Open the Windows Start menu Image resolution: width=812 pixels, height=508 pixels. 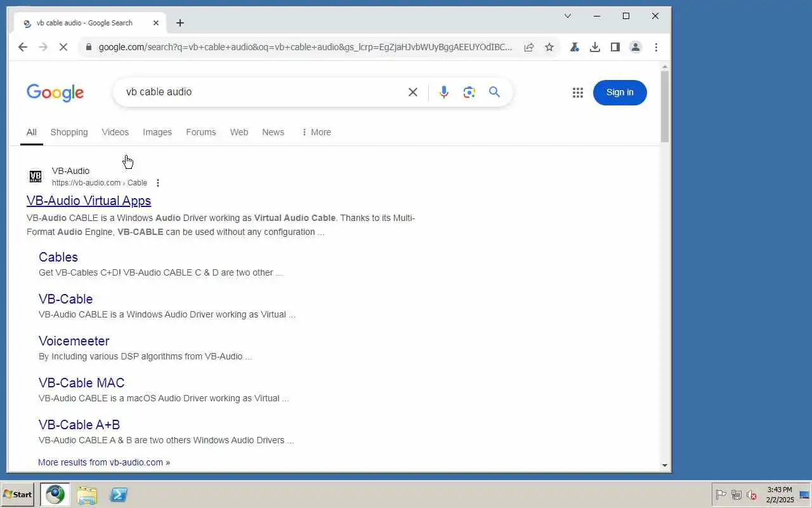(18, 495)
